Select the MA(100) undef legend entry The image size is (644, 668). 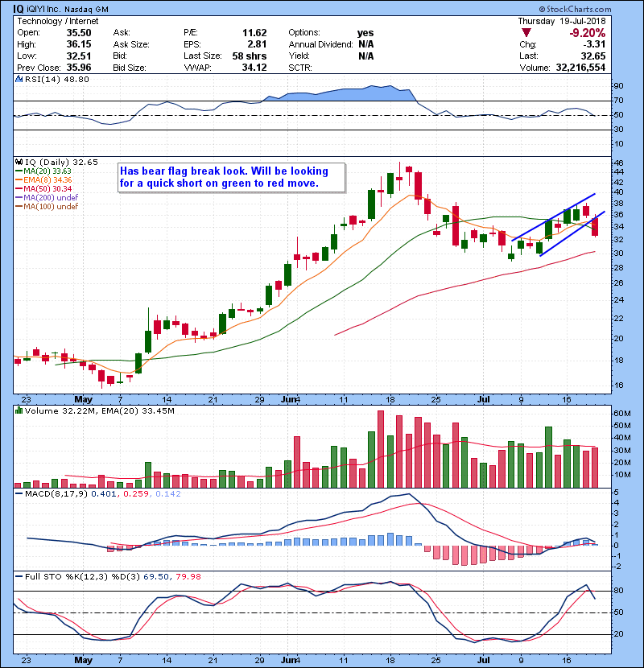pos(47,207)
